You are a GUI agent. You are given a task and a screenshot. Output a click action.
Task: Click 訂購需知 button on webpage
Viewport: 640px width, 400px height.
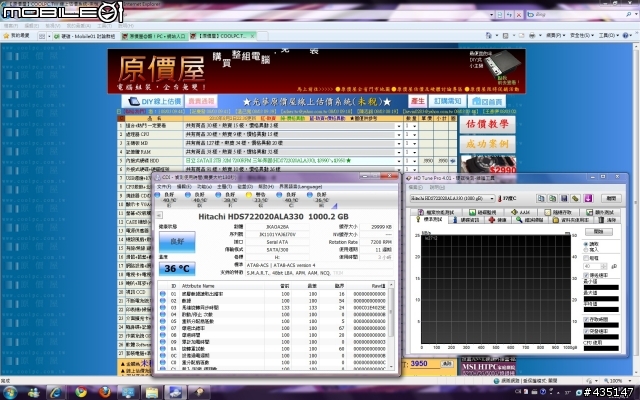click(447, 101)
